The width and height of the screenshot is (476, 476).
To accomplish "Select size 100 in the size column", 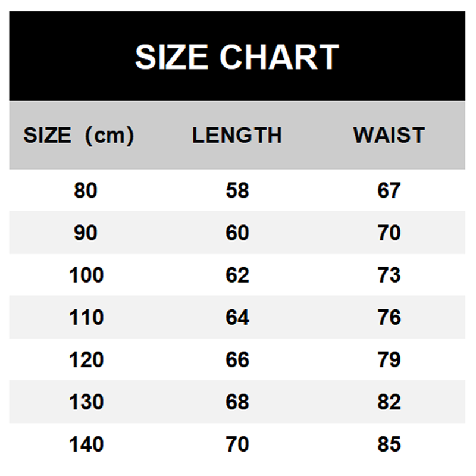I will tap(86, 275).
